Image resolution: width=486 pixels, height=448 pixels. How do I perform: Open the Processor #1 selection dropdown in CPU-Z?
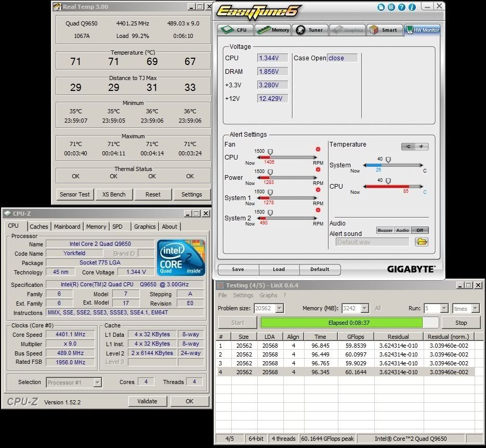[97, 383]
